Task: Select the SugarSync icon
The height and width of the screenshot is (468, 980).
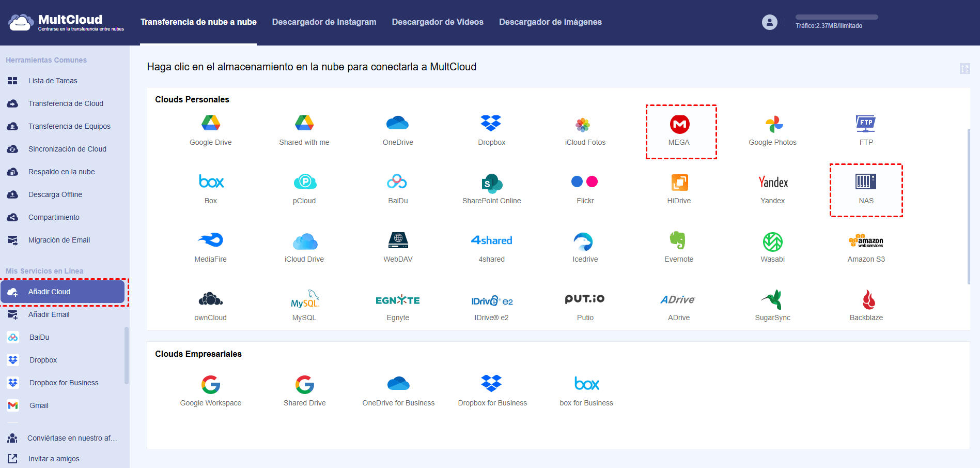Action: click(772, 299)
